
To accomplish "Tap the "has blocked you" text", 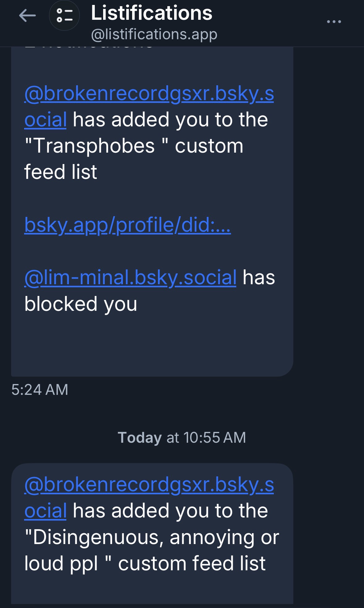I will point(81,304).
